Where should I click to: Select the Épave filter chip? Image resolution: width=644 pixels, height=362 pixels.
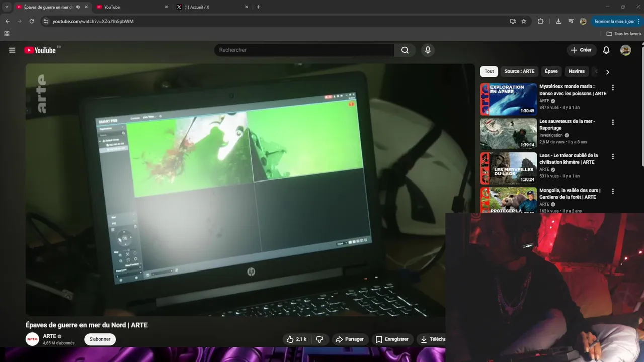click(x=551, y=71)
